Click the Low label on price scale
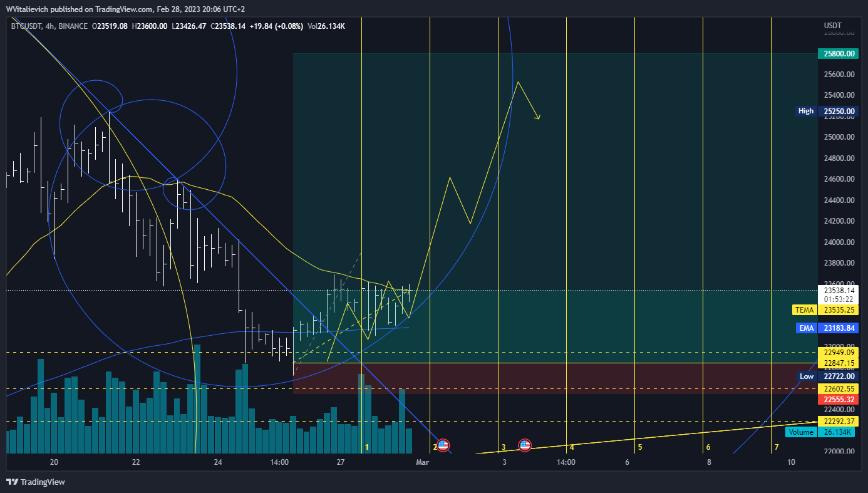 tap(807, 376)
